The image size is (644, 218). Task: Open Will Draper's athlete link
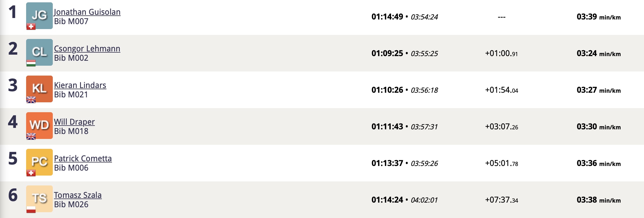[74, 122]
